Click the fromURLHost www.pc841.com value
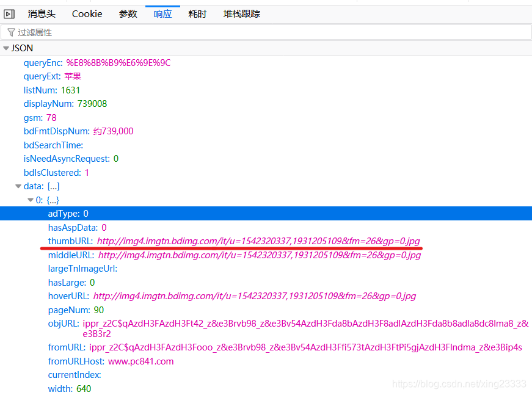 click(141, 361)
